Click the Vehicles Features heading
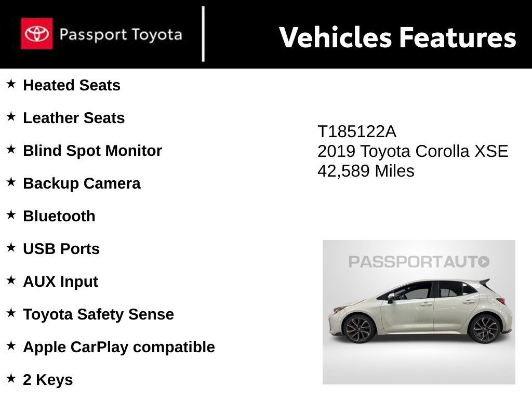The height and width of the screenshot is (399, 532). (397, 37)
